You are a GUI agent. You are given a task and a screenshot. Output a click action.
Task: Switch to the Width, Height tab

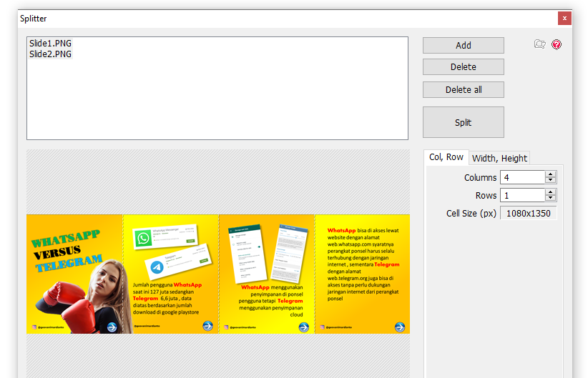tap(499, 158)
